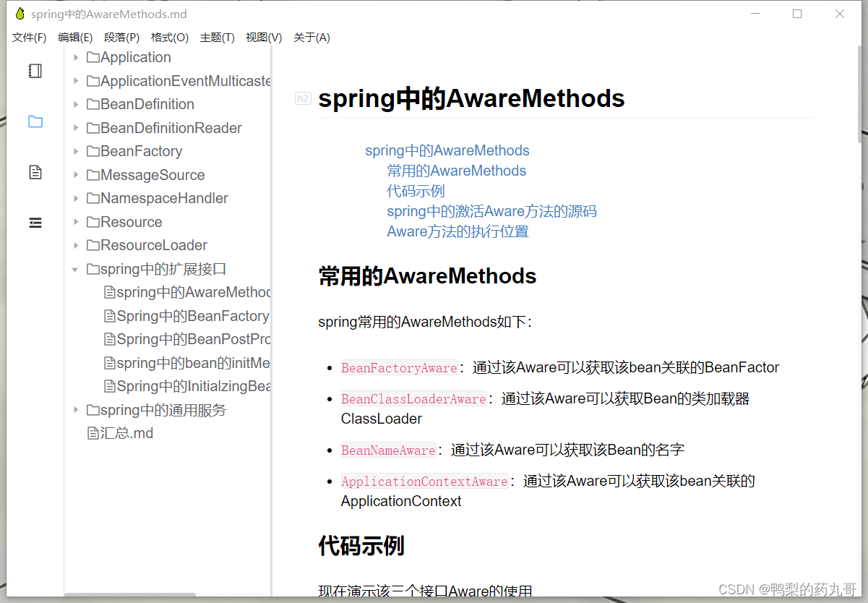
Task: Expand the BeanFactory folder arrow
Action: point(75,151)
